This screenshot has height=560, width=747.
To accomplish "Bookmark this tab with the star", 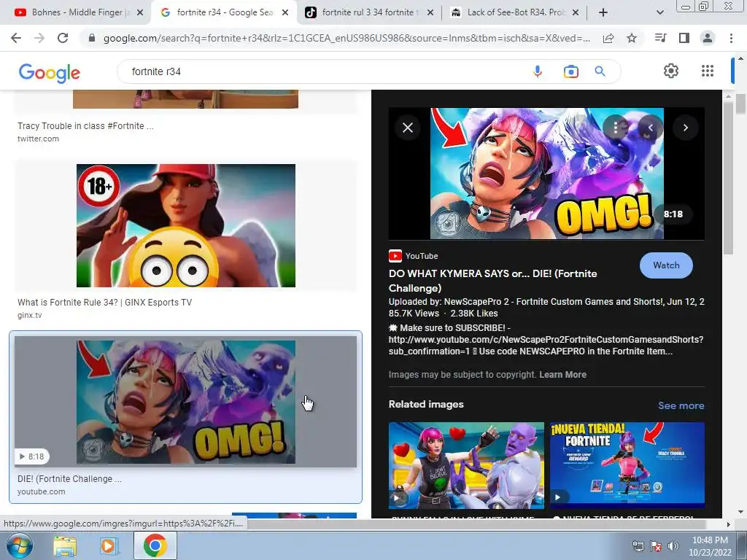I will point(632,38).
